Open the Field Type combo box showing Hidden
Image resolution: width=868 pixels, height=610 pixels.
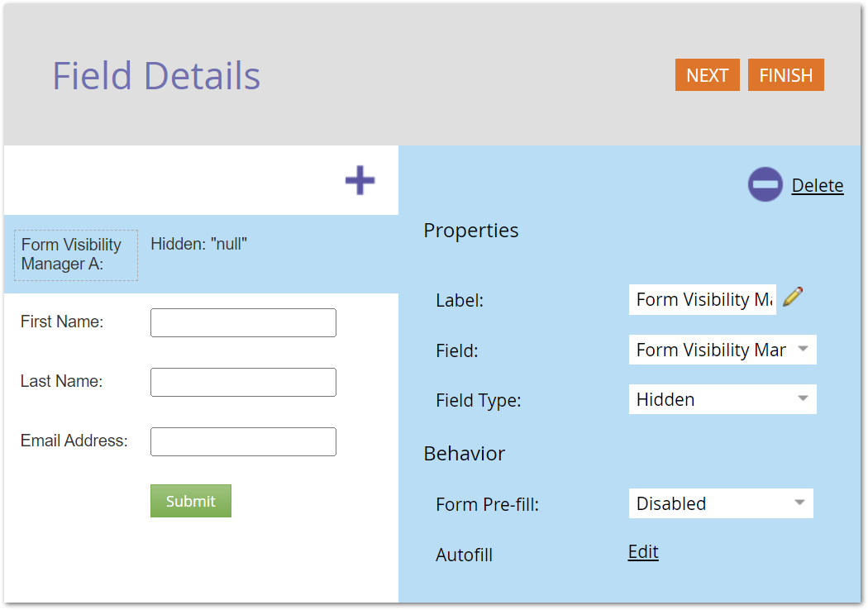pyautogui.click(x=723, y=399)
